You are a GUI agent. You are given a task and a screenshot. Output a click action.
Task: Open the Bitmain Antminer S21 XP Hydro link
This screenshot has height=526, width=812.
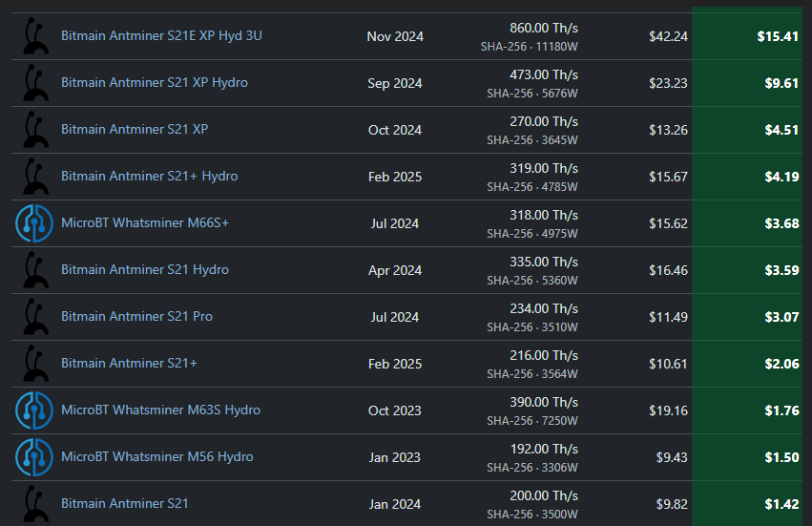click(155, 82)
